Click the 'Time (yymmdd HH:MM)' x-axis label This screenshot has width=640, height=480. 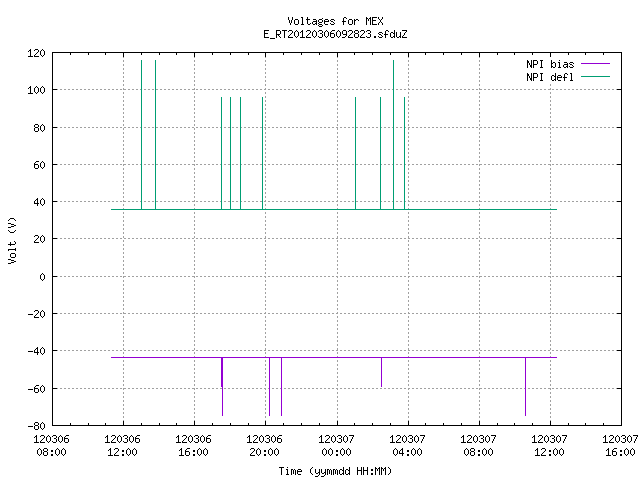pyautogui.click(x=335, y=471)
